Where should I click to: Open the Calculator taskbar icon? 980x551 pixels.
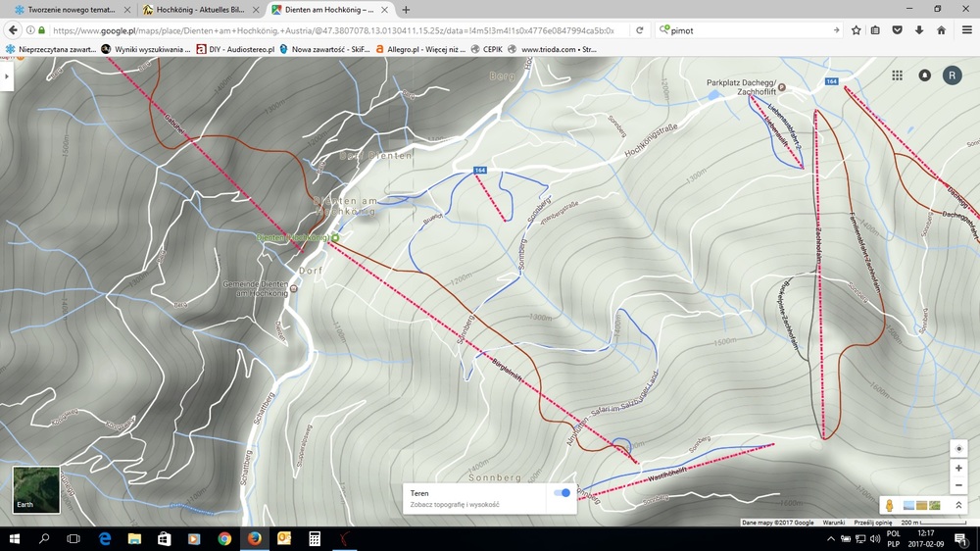click(315, 538)
